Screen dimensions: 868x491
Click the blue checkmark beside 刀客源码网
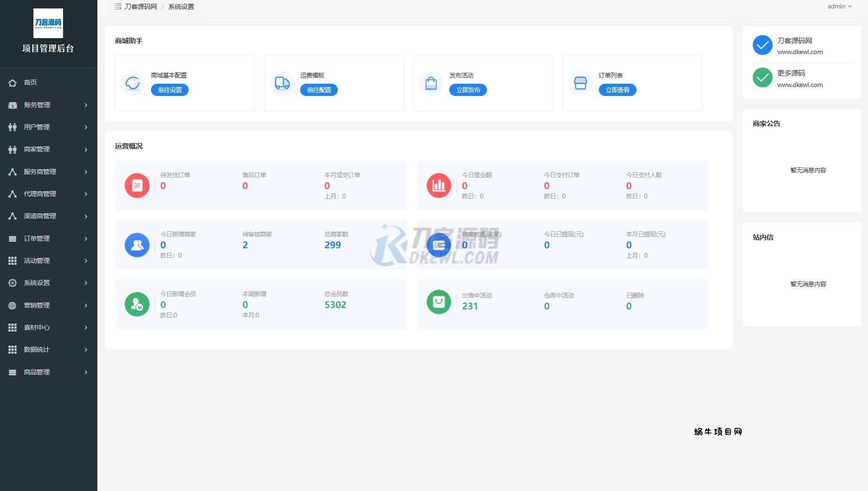[762, 45]
